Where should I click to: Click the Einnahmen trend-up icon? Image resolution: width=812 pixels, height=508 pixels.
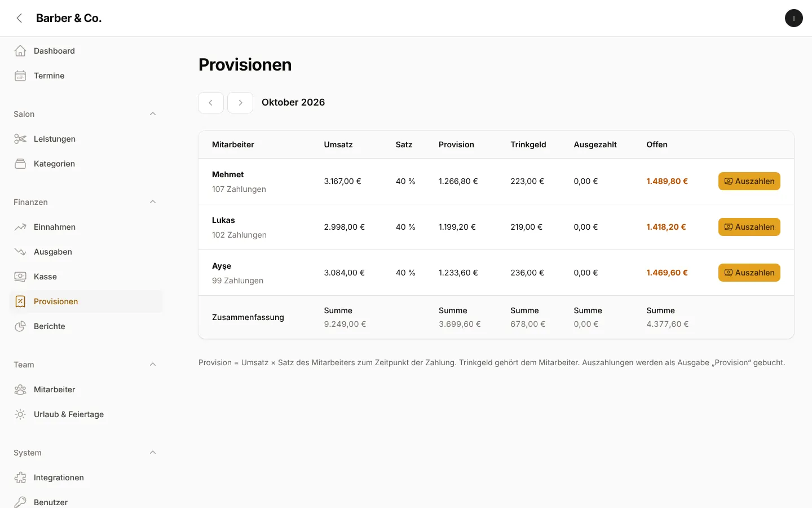click(20, 227)
